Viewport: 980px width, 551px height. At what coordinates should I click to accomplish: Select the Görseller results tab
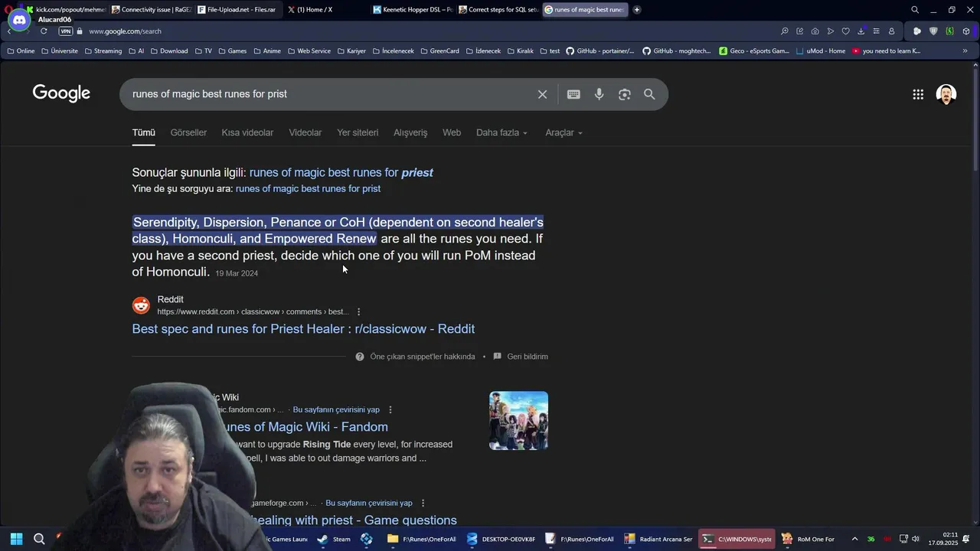(188, 132)
